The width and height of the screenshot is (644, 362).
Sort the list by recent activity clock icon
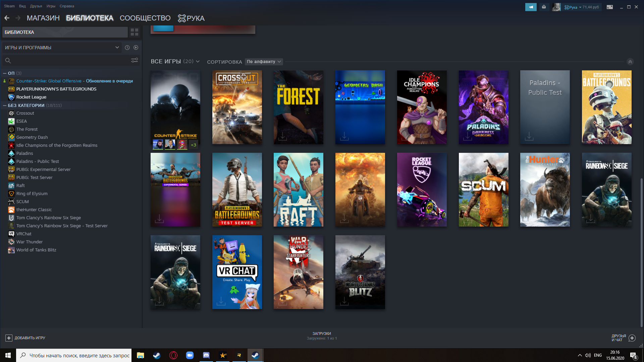pos(127,48)
